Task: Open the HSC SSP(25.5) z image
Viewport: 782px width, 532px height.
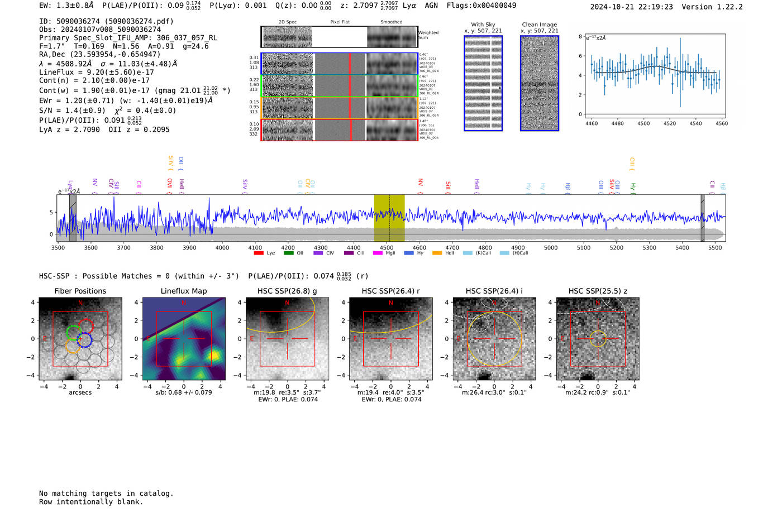Action: pos(598,339)
